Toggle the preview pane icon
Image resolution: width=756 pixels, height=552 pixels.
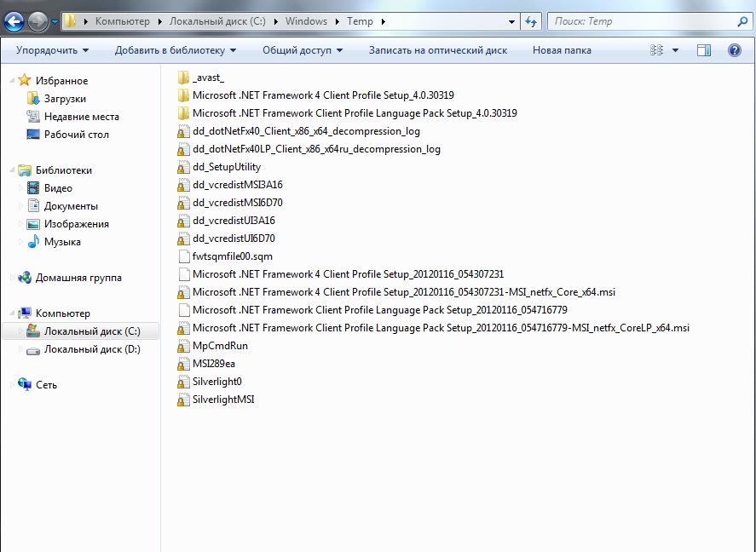(704, 50)
